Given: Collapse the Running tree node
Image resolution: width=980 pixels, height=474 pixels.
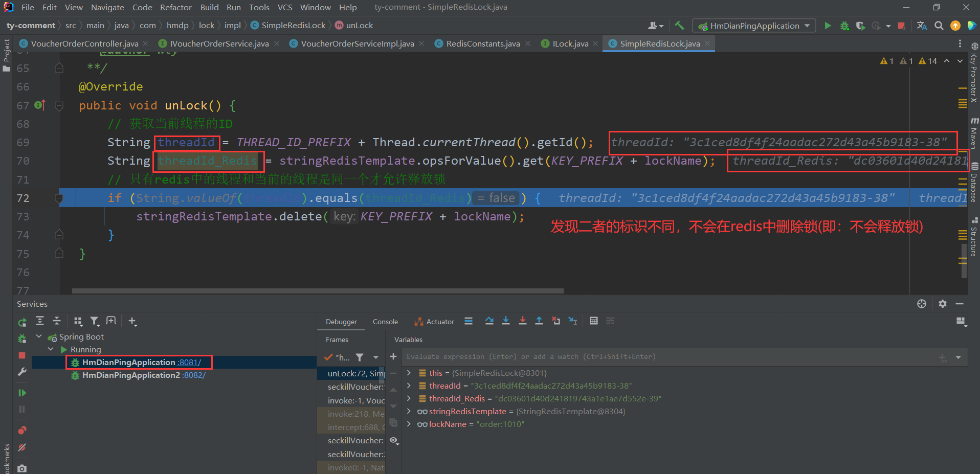Looking at the screenshot, I should (51, 349).
